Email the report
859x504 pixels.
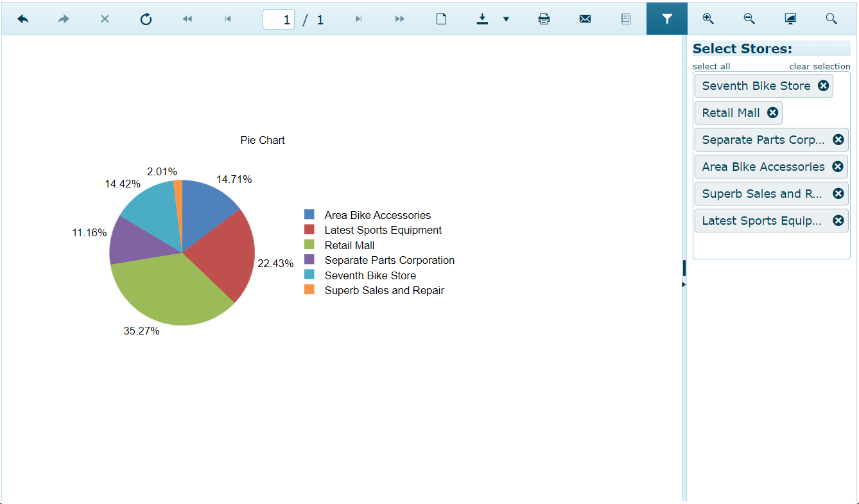pyautogui.click(x=585, y=19)
